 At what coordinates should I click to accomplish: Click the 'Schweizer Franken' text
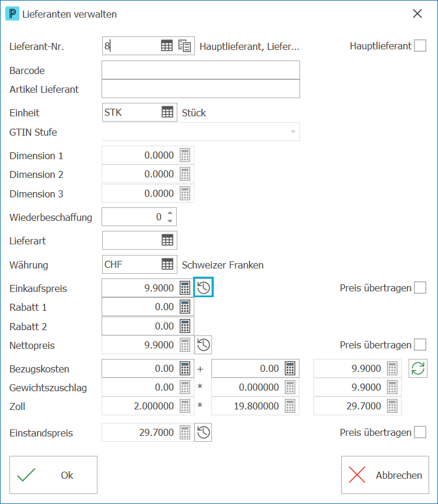pyautogui.click(x=223, y=265)
